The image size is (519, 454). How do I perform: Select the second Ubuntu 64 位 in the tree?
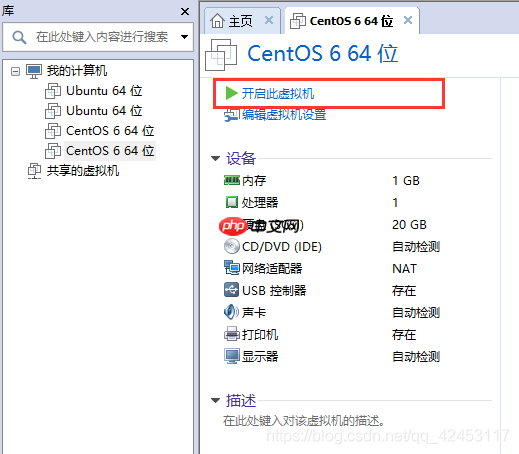[104, 111]
